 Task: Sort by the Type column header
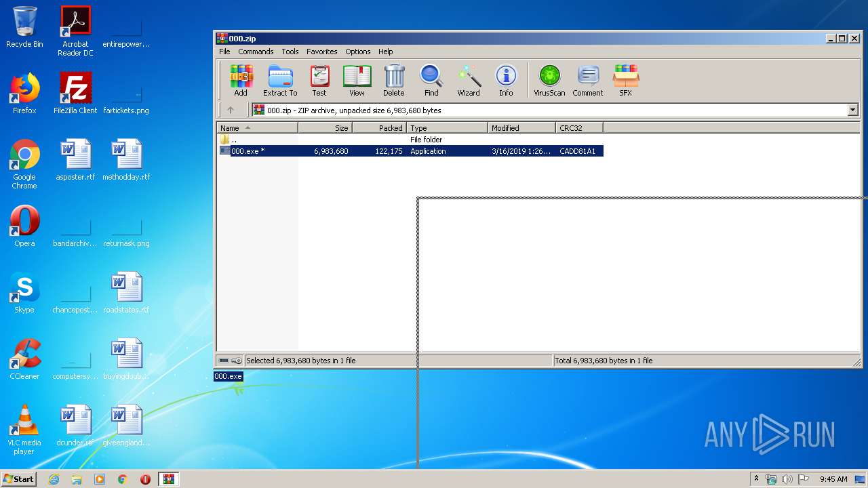coord(448,127)
